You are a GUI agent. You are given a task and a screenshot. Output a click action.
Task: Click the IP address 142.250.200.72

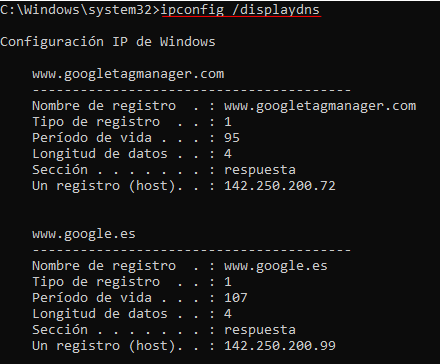click(x=280, y=186)
